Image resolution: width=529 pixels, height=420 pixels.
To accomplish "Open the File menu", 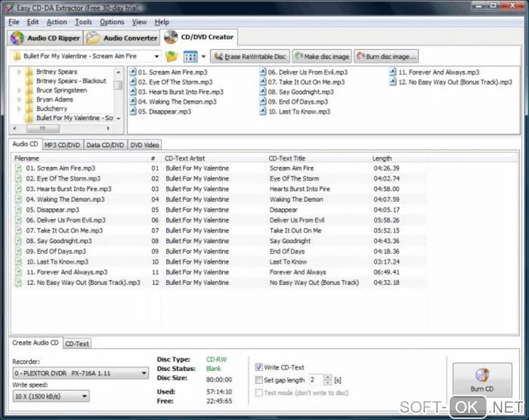I will 14,22.
